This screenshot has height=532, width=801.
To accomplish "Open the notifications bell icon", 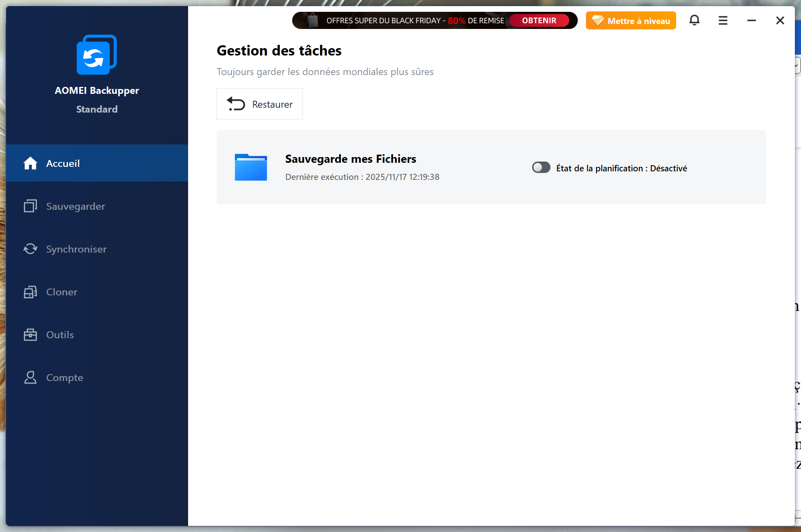I will [x=694, y=20].
